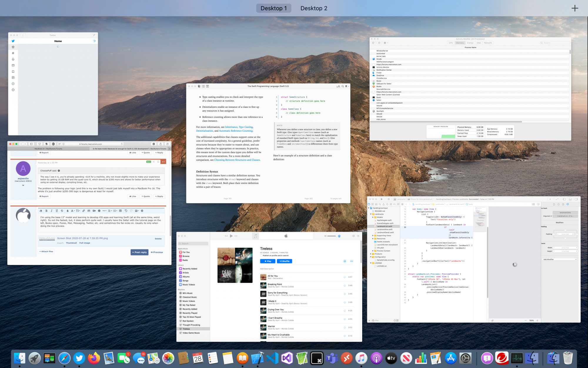Open Xcode app from the dock
This screenshot has height=368, width=588.
pos(257,358)
